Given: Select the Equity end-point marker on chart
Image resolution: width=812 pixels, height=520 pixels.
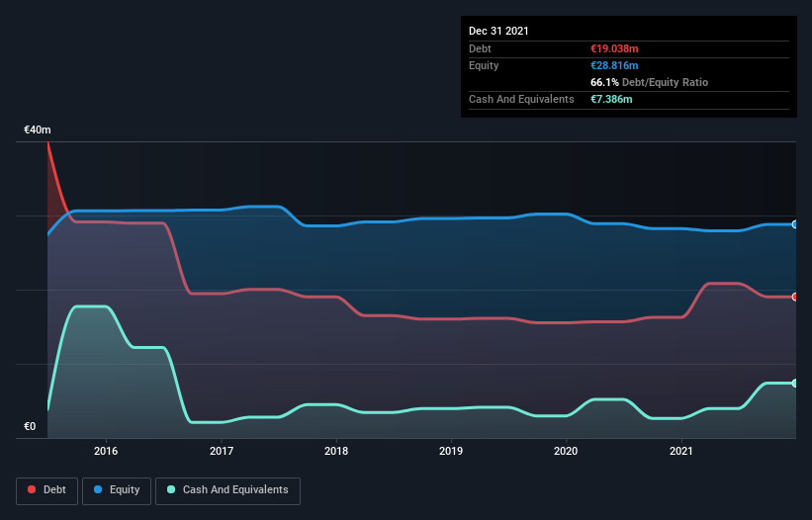Looking at the screenshot, I should (x=795, y=224).
